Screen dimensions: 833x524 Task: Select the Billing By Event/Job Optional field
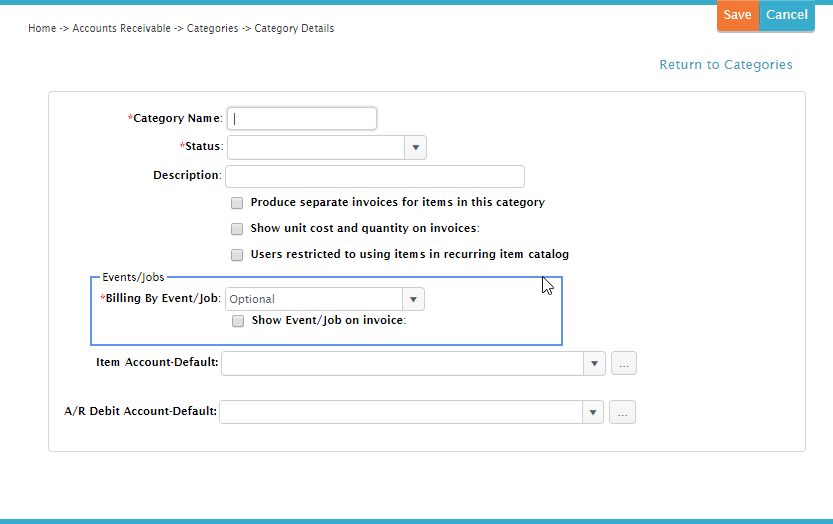(x=314, y=299)
